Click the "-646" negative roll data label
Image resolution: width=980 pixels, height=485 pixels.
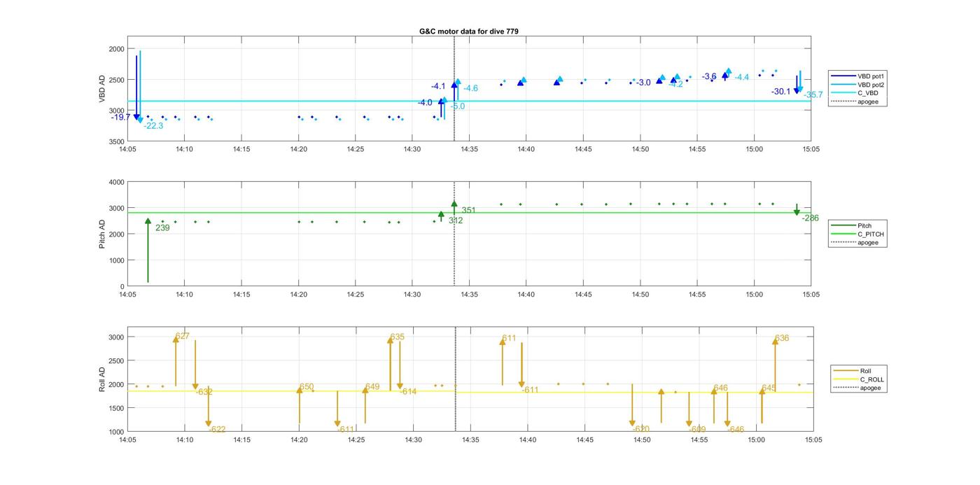point(736,430)
